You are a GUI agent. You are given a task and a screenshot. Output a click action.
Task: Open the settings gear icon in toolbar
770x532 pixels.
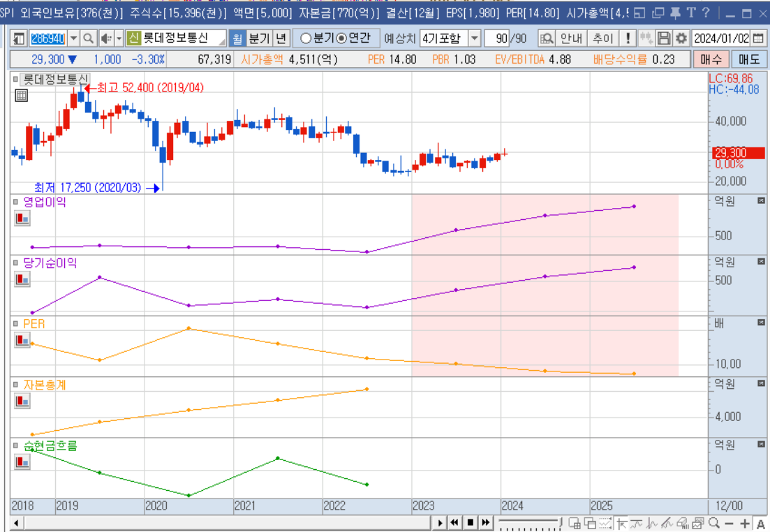coord(681,38)
